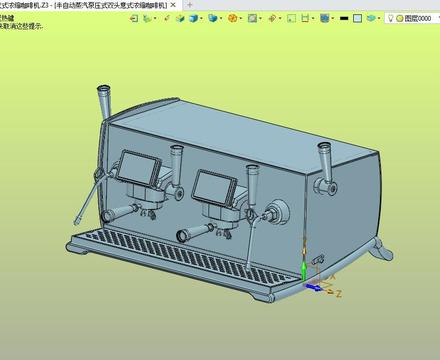Open a new tab with the plus button
This screenshot has height=360, width=440.
190,5
